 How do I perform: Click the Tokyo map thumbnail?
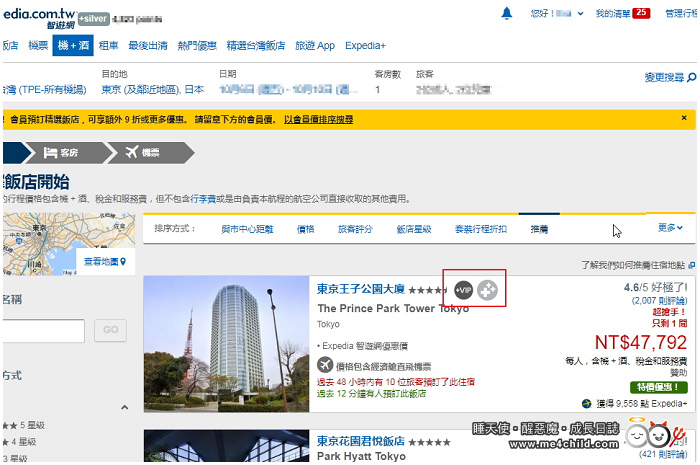[x=69, y=244]
